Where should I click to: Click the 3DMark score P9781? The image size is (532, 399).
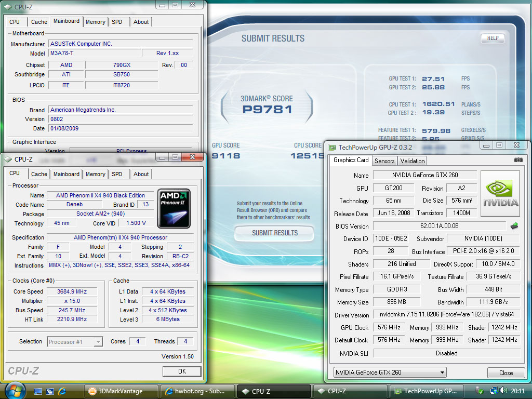tap(267, 109)
